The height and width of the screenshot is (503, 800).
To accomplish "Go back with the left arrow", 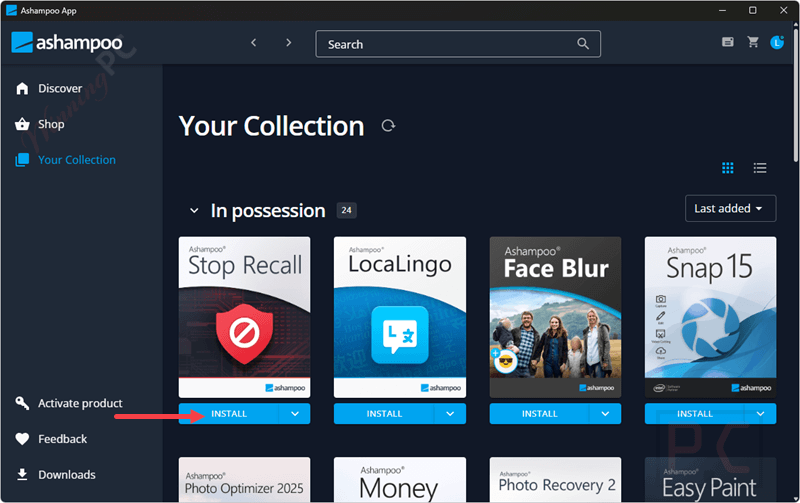I will (x=254, y=43).
